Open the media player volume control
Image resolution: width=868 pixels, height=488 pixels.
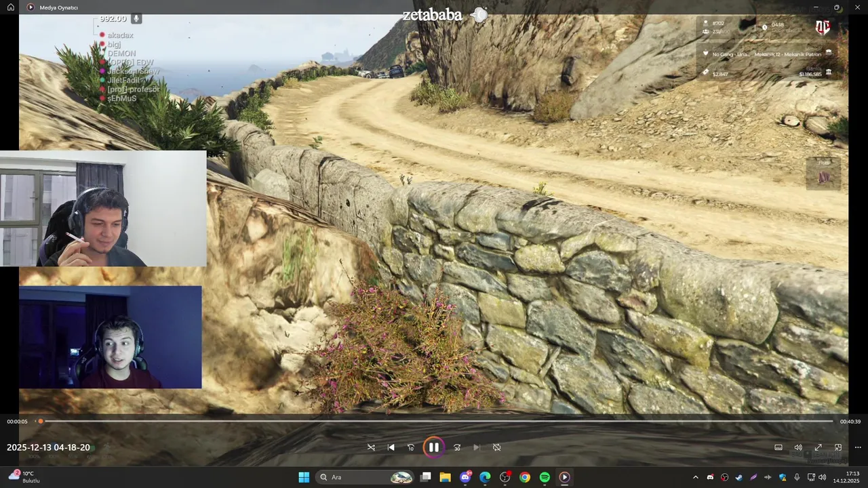pos(798,447)
